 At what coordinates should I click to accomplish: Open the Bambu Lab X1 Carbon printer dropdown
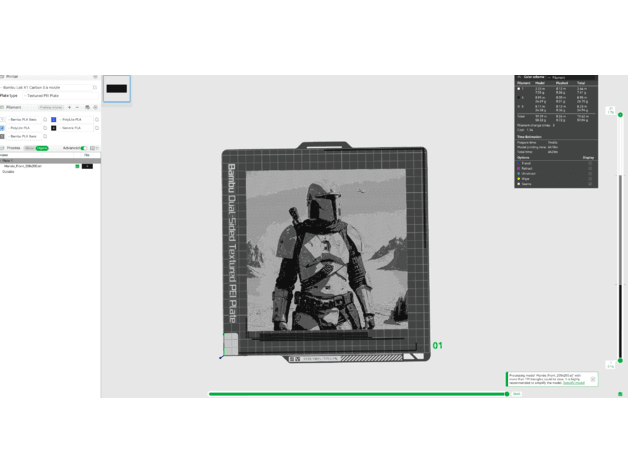46,87
